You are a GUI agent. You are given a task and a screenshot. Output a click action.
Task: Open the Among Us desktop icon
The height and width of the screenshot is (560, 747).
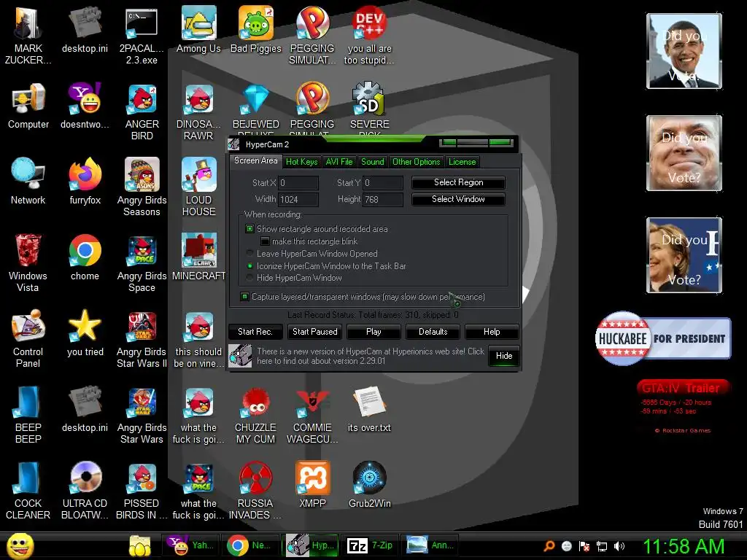coord(198,29)
